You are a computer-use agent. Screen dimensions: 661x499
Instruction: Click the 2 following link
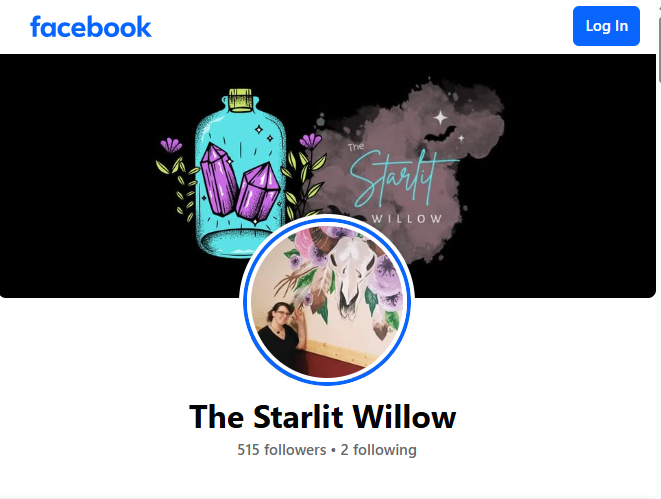coord(378,450)
